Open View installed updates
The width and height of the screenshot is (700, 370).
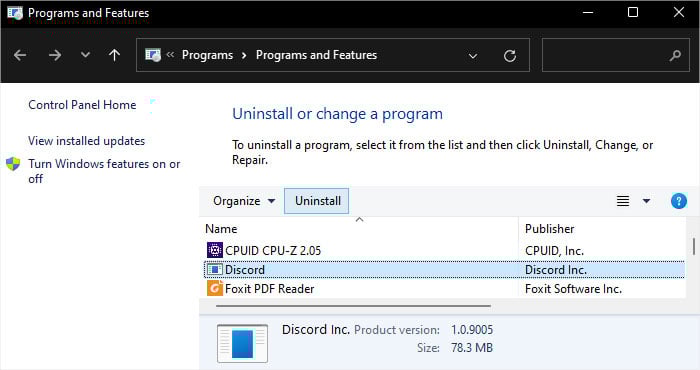point(87,141)
